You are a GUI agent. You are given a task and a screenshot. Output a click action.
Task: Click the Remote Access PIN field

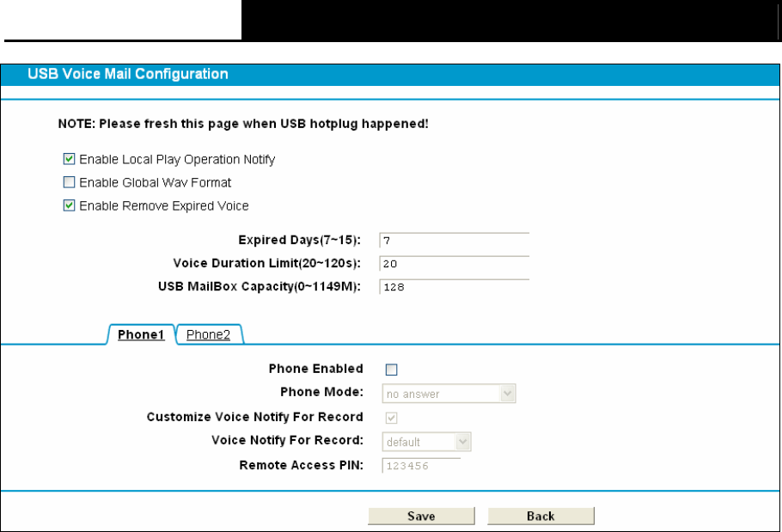point(421,466)
